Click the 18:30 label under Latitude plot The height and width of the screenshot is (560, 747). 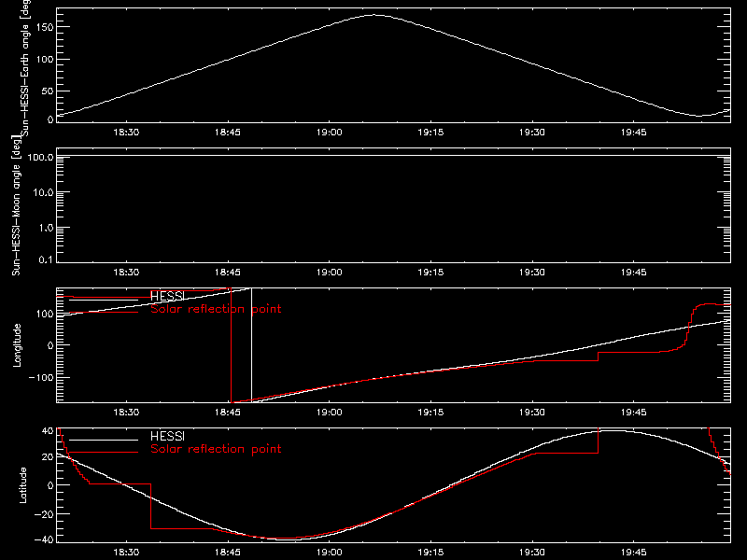click(126, 553)
